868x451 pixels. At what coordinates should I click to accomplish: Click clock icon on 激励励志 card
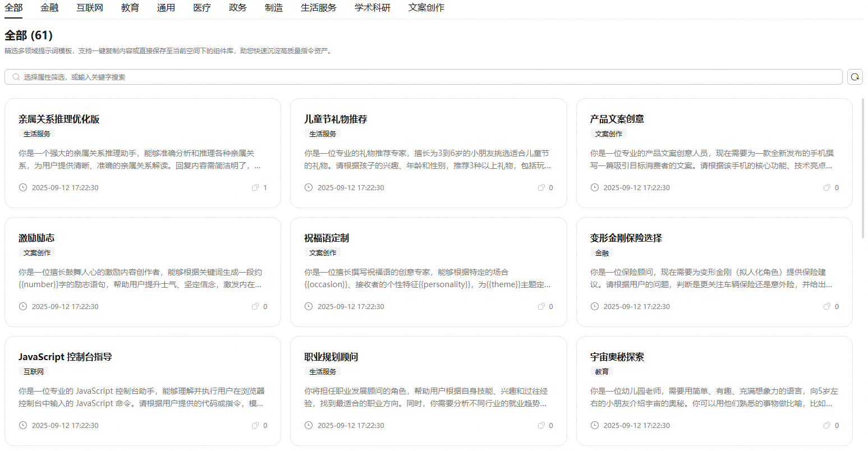point(23,306)
